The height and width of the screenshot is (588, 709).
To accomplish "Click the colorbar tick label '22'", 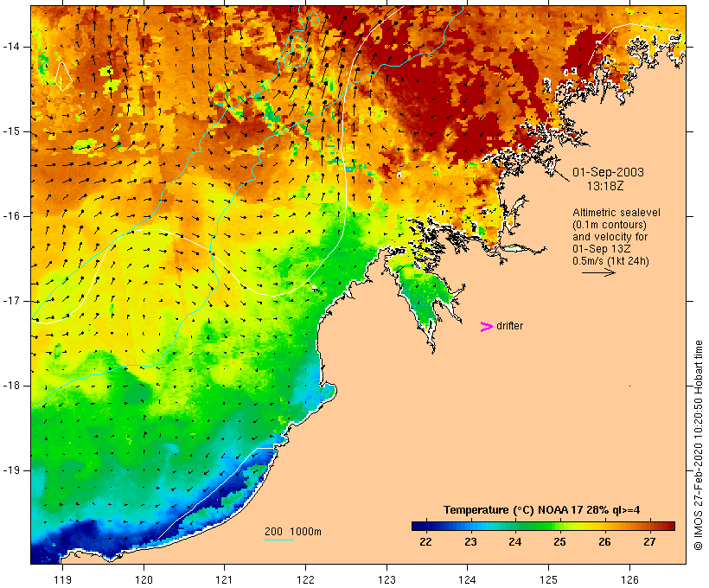I will (x=425, y=541).
